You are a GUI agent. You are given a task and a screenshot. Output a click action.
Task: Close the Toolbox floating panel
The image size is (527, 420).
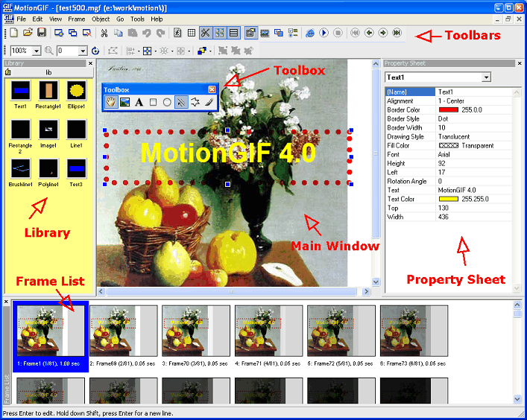pyautogui.click(x=212, y=89)
